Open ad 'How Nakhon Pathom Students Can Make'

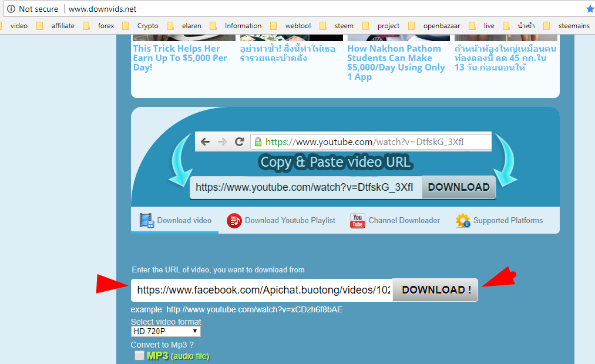(x=396, y=63)
